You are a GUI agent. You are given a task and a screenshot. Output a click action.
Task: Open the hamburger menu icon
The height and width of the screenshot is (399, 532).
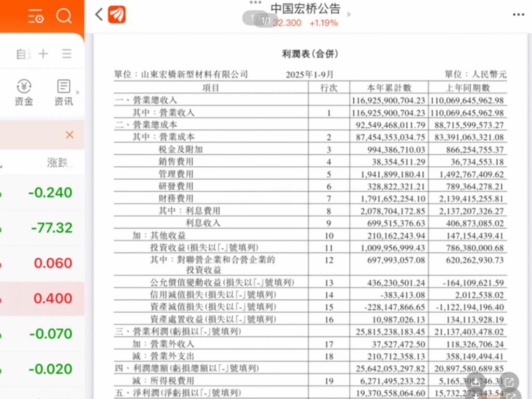coord(67,54)
